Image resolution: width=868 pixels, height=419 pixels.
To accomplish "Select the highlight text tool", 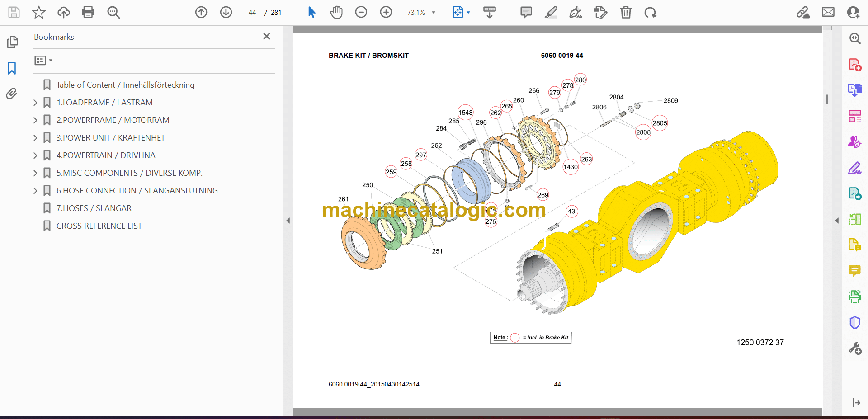I will coord(551,12).
